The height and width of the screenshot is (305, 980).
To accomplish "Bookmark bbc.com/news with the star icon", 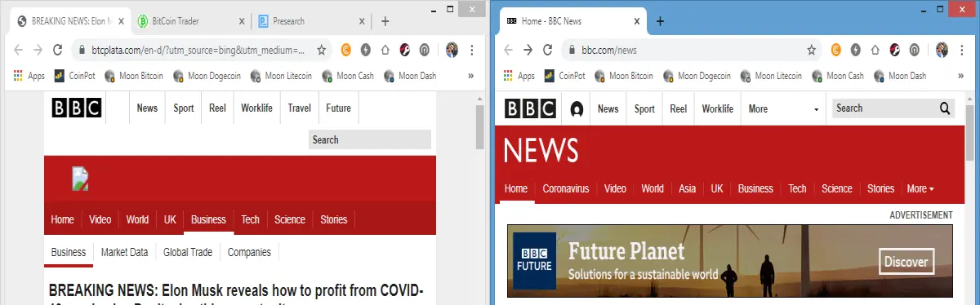I will click(811, 50).
